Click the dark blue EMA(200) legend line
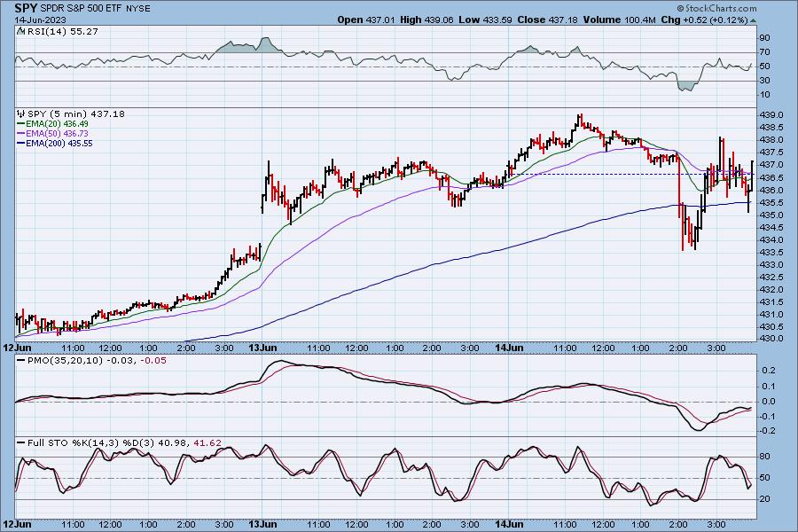Viewport: 798px width, 532px height. coord(21,144)
